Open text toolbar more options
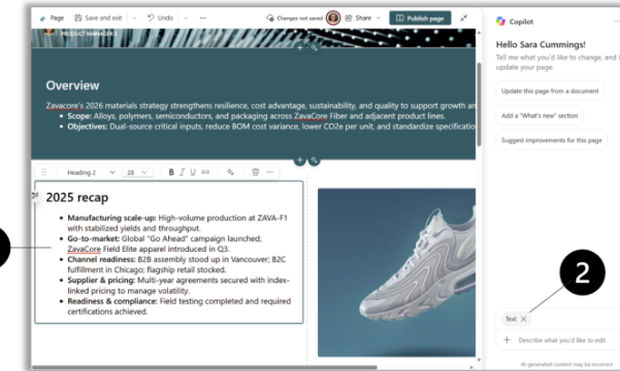The width and height of the screenshot is (620, 371). click(270, 172)
